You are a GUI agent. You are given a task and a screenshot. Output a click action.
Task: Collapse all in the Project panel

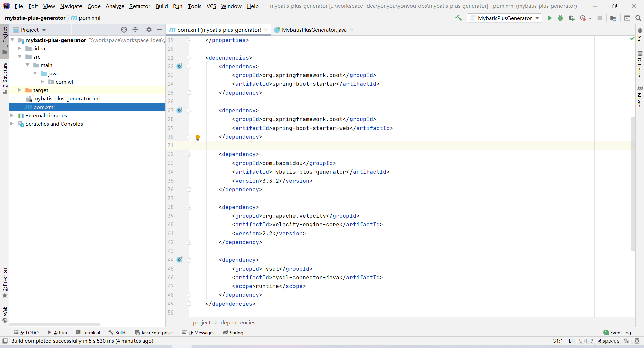click(135, 30)
